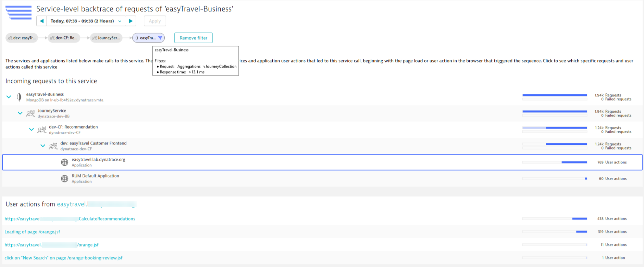Collapse dev: easyTravel Customer Frontend row
This screenshot has height=267, width=644.
(43, 146)
